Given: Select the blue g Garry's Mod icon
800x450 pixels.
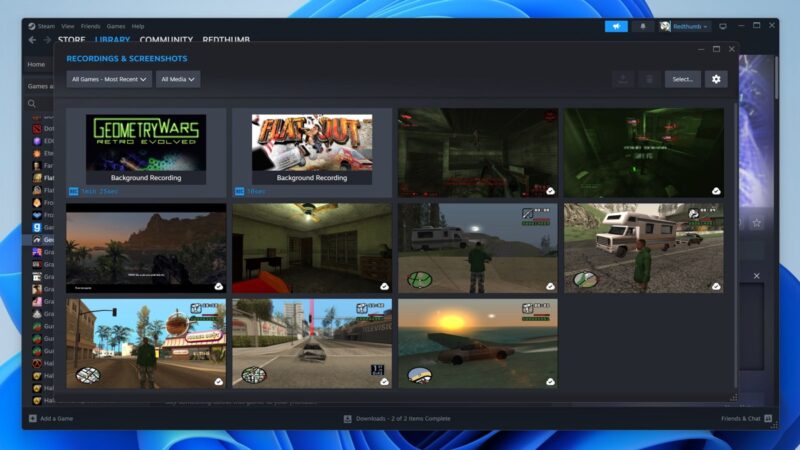Looking at the screenshot, I should [x=37, y=228].
